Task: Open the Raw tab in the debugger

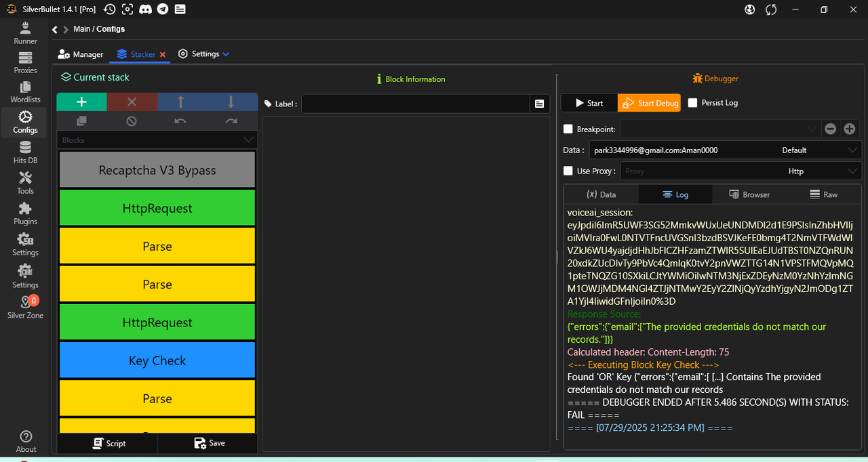Action: coord(823,194)
